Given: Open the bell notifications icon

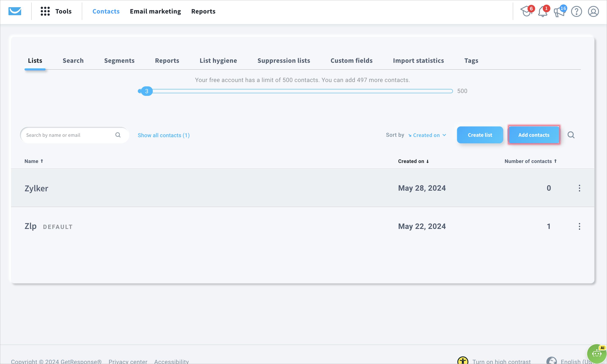Looking at the screenshot, I should tap(543, 12).
